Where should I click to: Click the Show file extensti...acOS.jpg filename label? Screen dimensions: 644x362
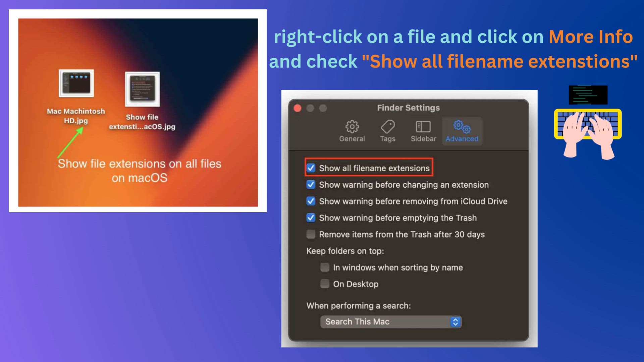click(142, 122)
